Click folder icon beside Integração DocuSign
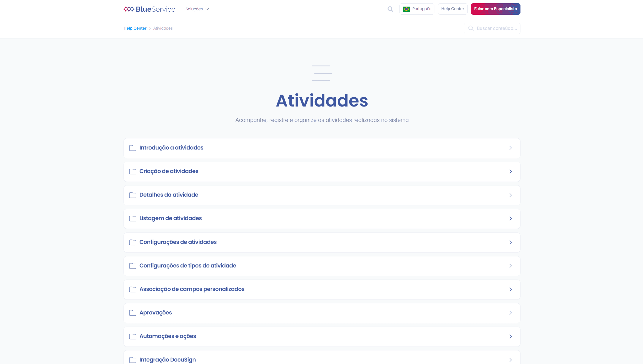 (x=132, y=360)
